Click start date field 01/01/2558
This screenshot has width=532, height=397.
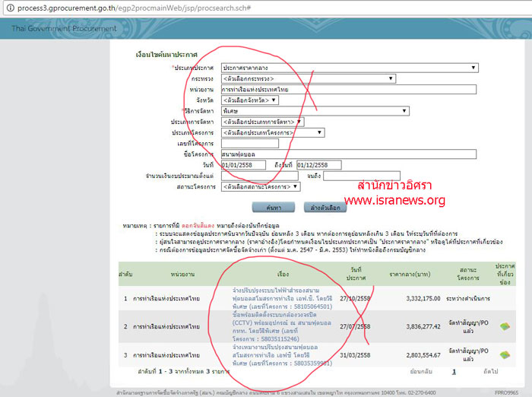click(243, 165)
